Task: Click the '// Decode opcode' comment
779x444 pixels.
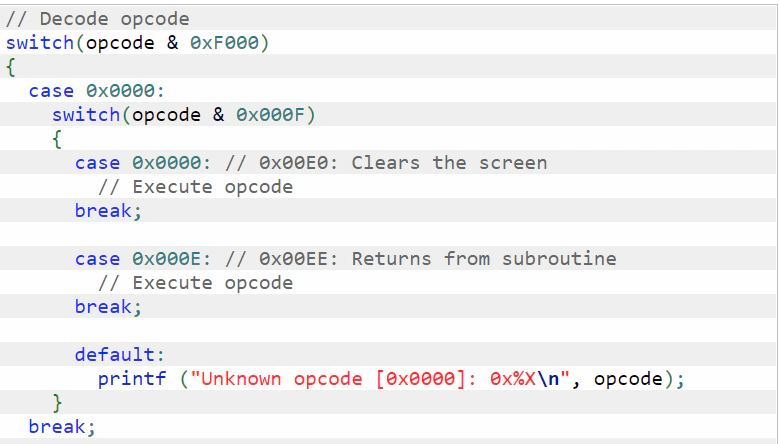Action: click(98, 19)
